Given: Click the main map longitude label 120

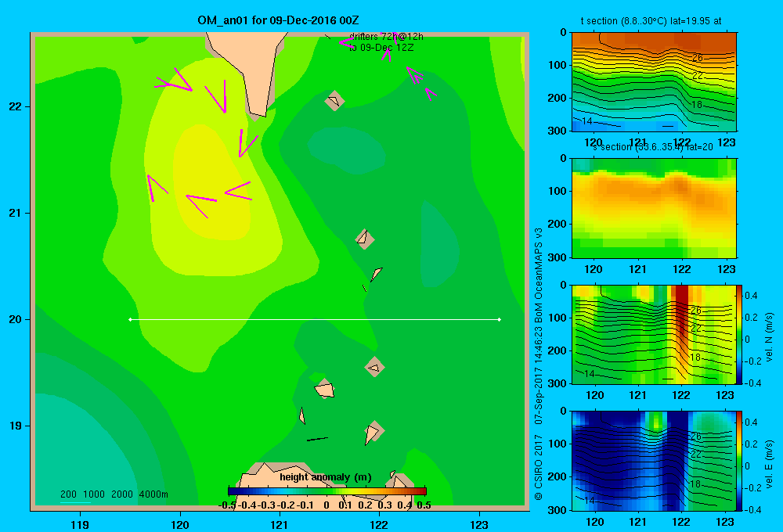Looking at the screenshot, I should 180,524.
